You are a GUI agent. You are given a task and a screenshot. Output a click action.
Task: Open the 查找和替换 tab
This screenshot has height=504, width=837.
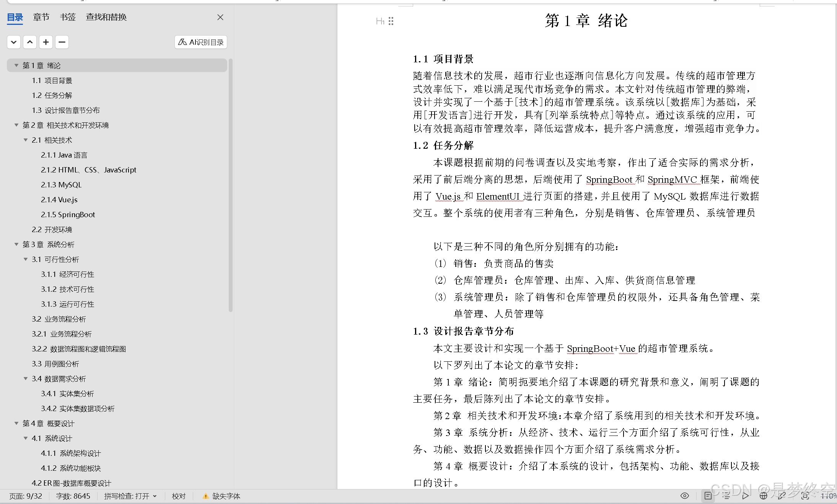coord(106,17)
